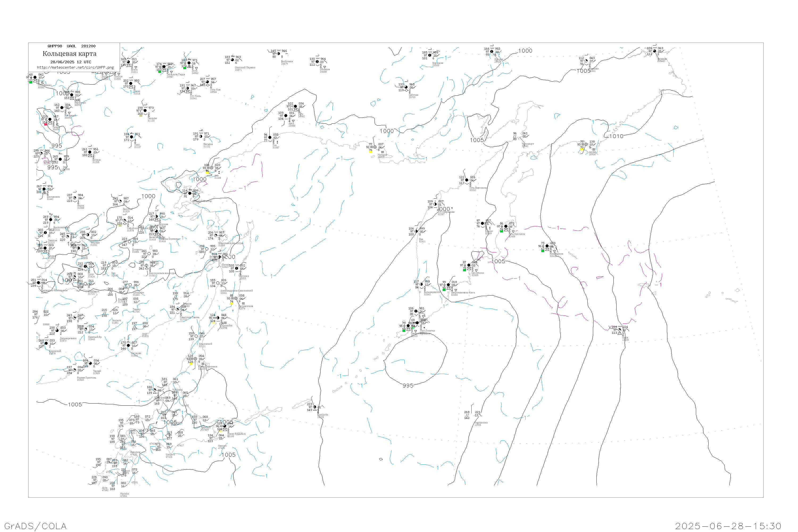This screenshot has width=798, height=532.
Task: Click the Никольское station filled circle
Action: click(547, 246)
